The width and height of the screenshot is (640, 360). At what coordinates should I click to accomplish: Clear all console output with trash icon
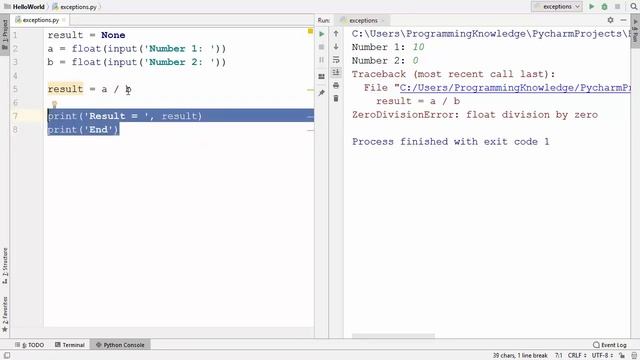tap(336, 98)
